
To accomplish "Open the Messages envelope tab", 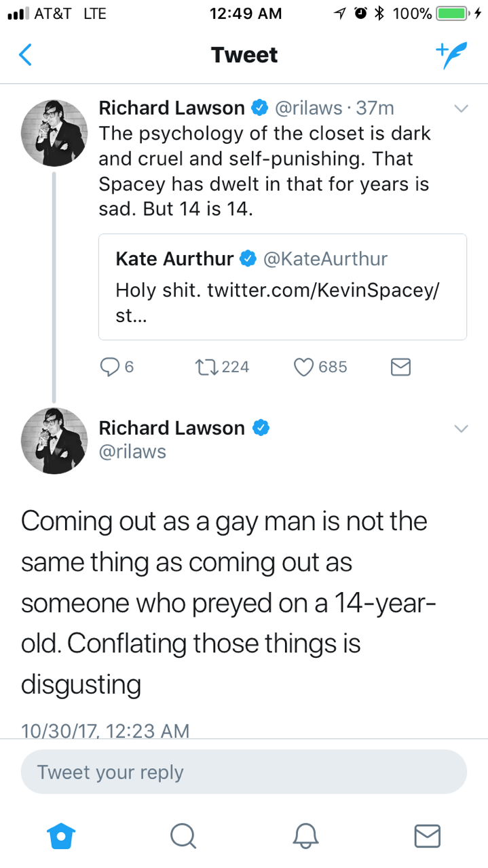I will coord(427,835).
